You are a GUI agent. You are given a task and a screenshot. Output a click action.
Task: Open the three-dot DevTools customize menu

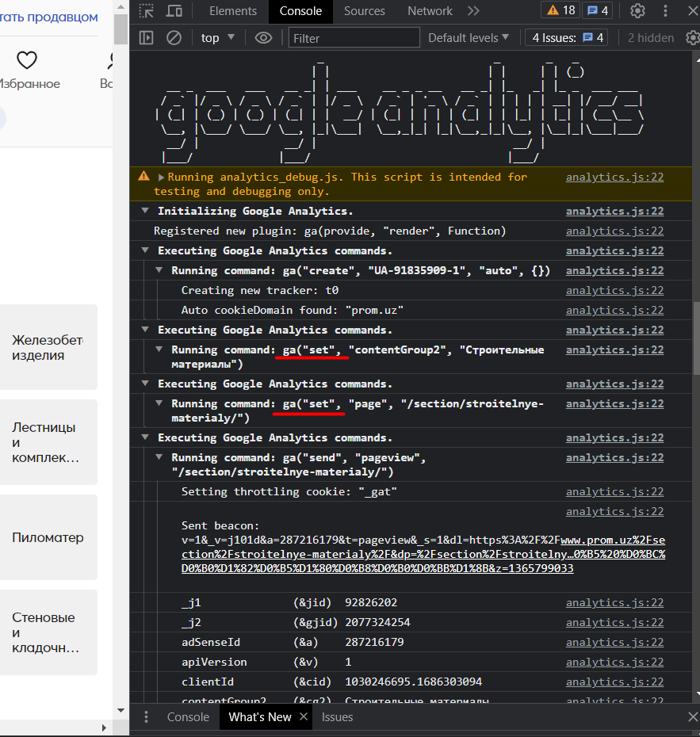[665, 11]
